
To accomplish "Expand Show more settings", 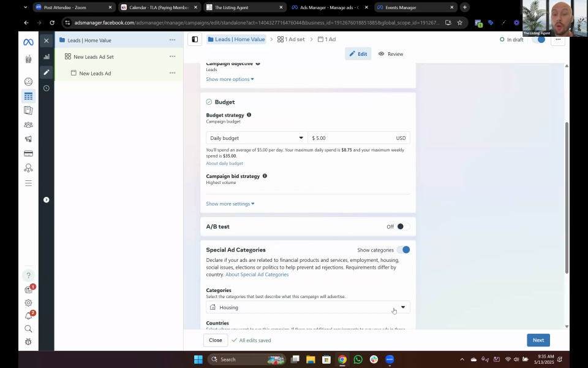I will point(230,204).
